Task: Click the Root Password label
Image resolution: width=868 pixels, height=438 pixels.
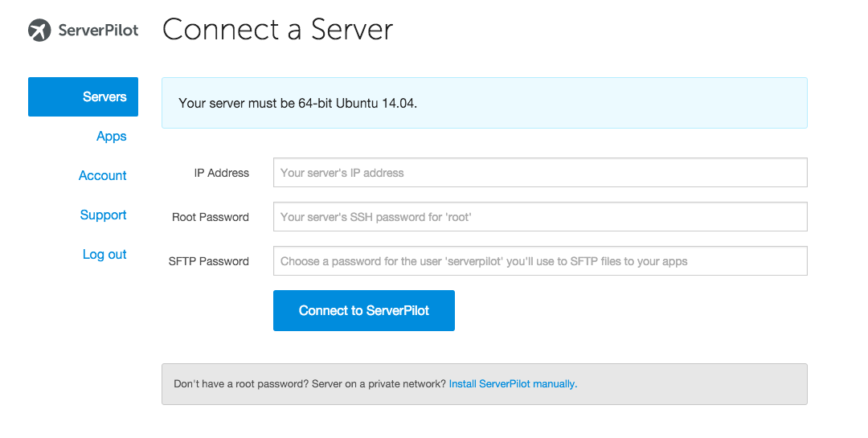Action: 211,217
